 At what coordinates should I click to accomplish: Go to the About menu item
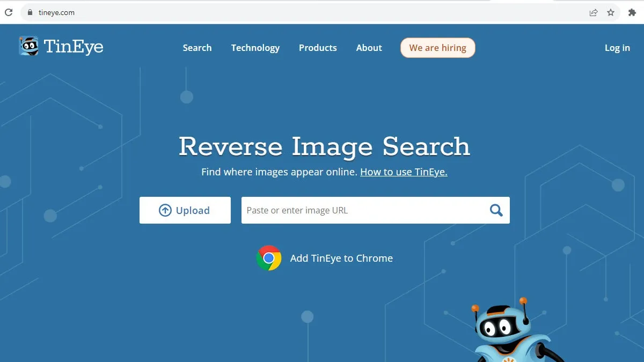coord(369,48)
